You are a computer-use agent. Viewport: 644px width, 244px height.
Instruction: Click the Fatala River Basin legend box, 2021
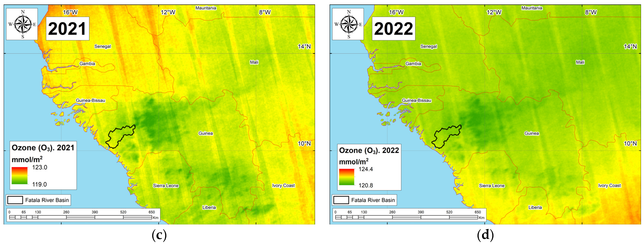pyautogui.click(x=15, y=200)
